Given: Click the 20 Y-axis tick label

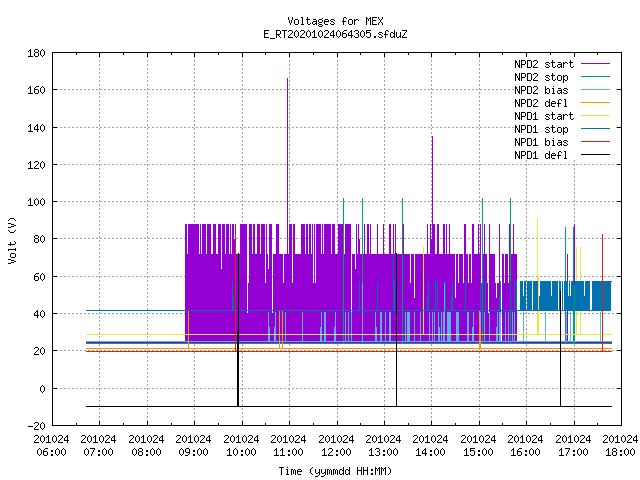Looking at the screenshot, I should [40, 351].
